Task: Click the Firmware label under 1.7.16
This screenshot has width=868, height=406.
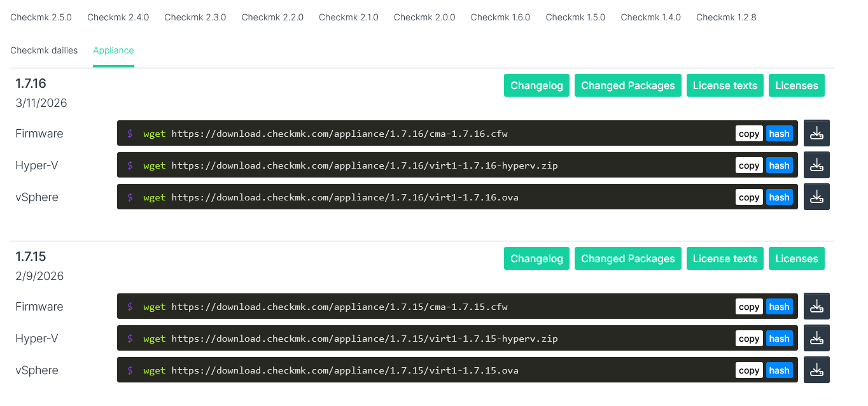Action: click(39, 134)
